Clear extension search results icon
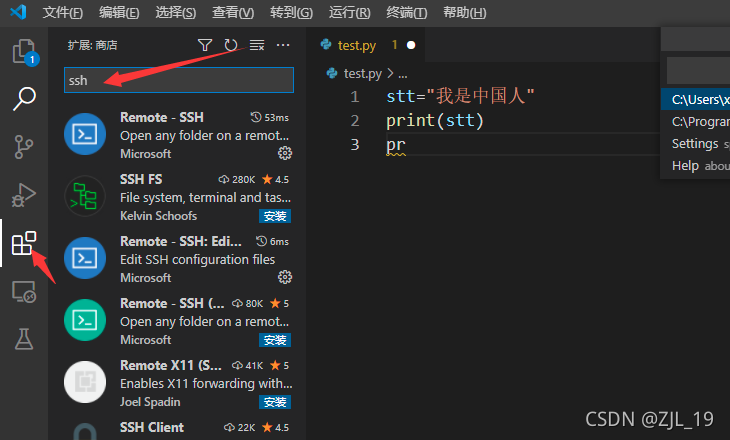Image resolution: width=730 pixels, height=440 pixels. pos(257,45)
